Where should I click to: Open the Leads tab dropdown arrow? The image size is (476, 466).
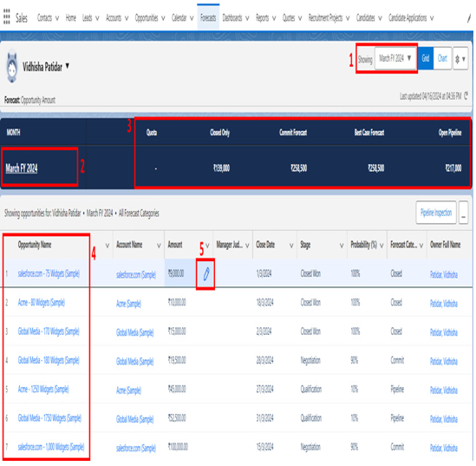click(97, 18)
